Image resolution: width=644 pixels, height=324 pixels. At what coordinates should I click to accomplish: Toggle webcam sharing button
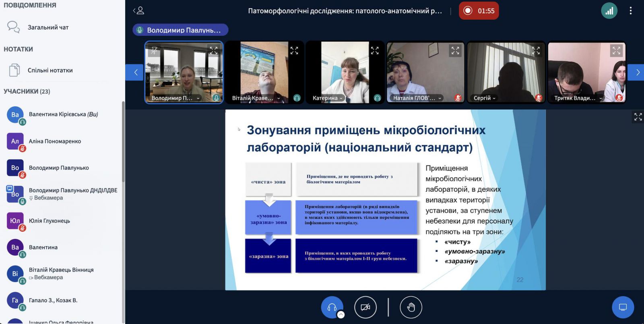(x=365, y=307)
